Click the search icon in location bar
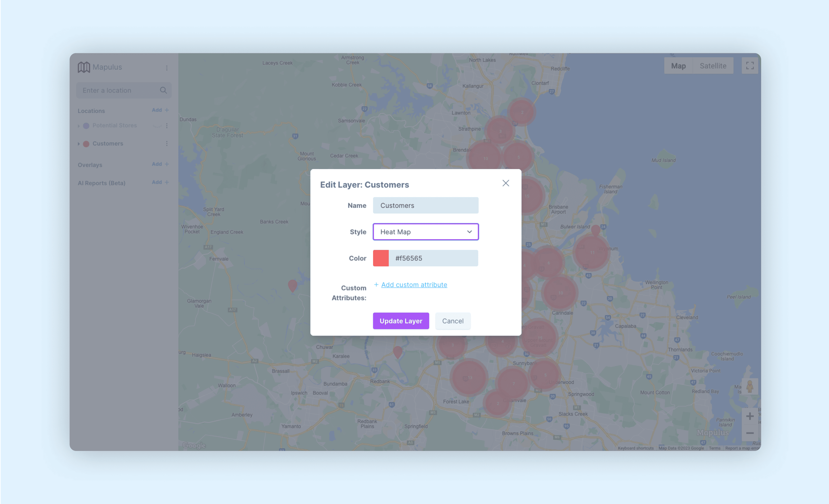 click(163, 90)
